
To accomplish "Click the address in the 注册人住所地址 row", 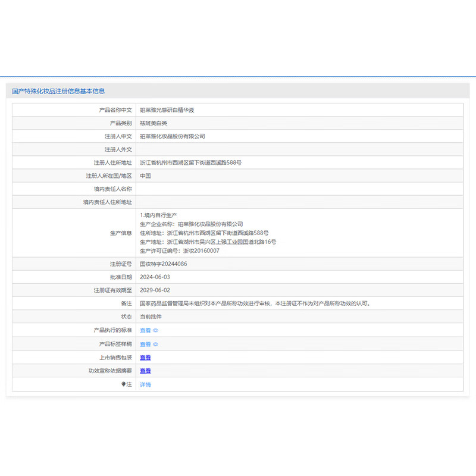I will (x=190, y=162).
